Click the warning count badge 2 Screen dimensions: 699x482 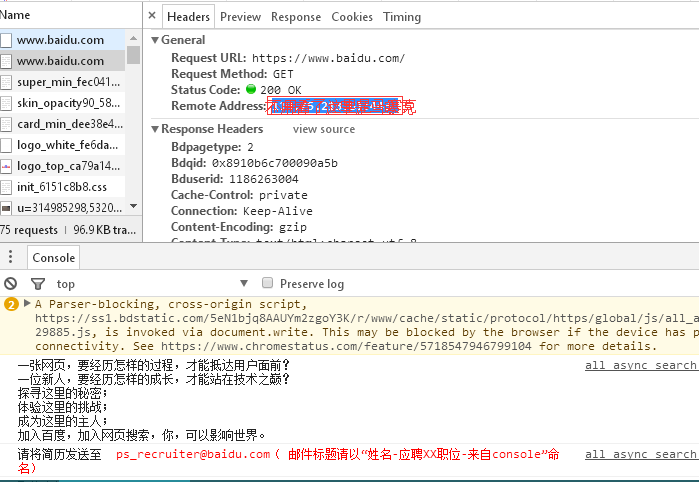point(11,305)
